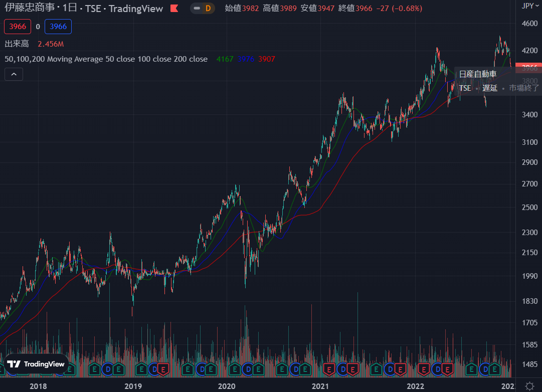Click the red flag icon beside the chart title
This screenshot has width=542, height=392.
(174, 9)
